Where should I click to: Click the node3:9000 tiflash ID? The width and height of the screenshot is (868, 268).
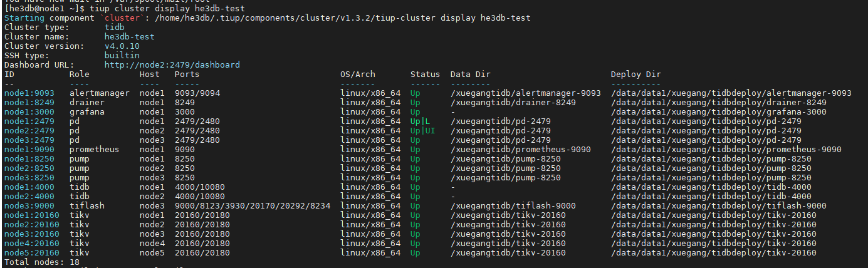29,206
